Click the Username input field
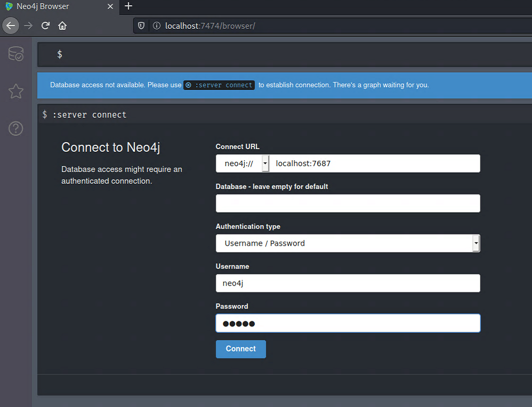 pyautogui.click(x=348, y=283)
